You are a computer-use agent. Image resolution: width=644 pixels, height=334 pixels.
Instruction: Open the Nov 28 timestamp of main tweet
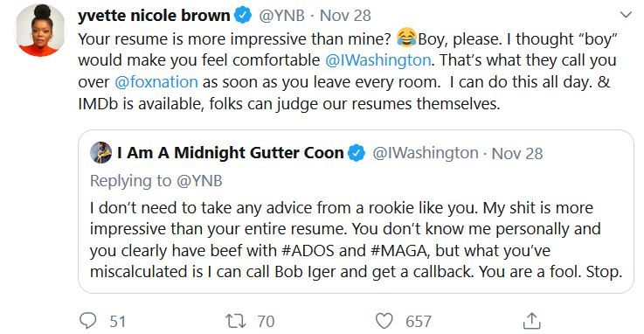click(x=345, y=16)
